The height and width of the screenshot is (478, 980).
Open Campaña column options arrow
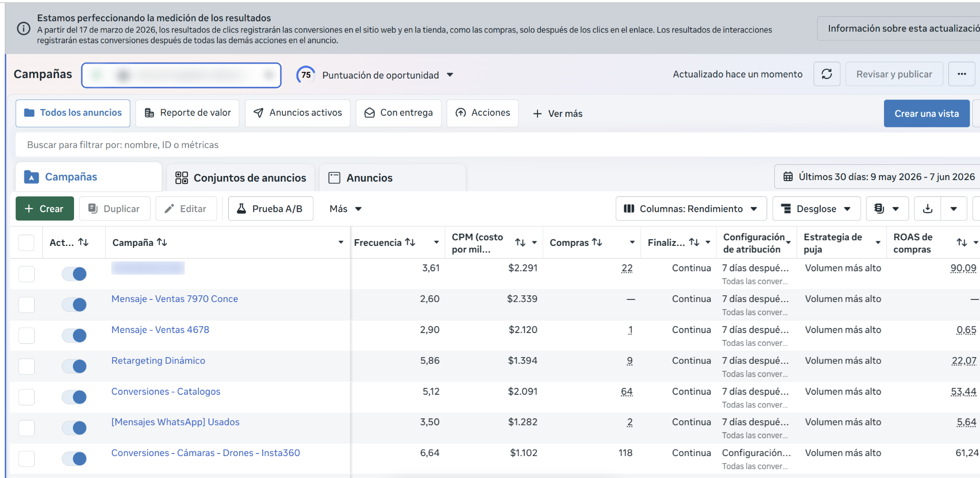[x=341, y=242]
